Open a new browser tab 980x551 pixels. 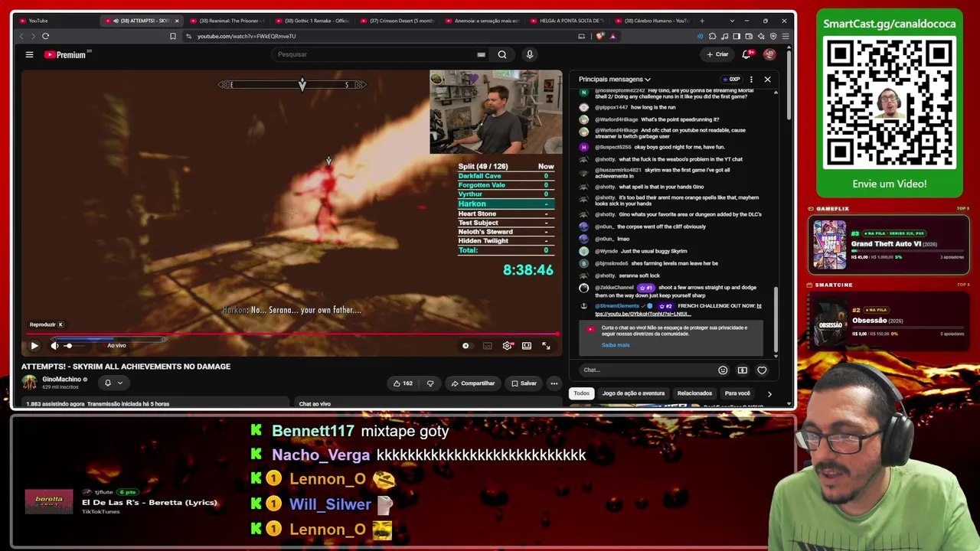point(702,21)
